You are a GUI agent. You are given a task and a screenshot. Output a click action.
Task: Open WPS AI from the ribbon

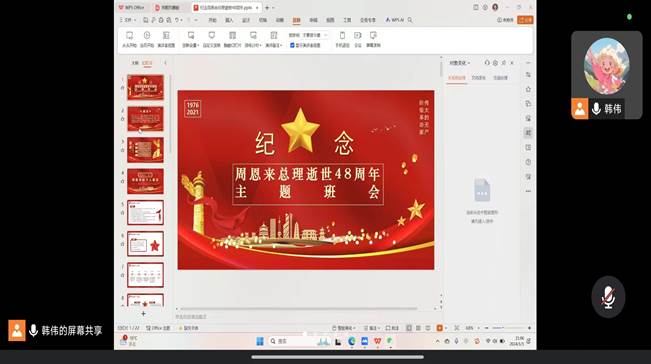click(x=394, y=20)
